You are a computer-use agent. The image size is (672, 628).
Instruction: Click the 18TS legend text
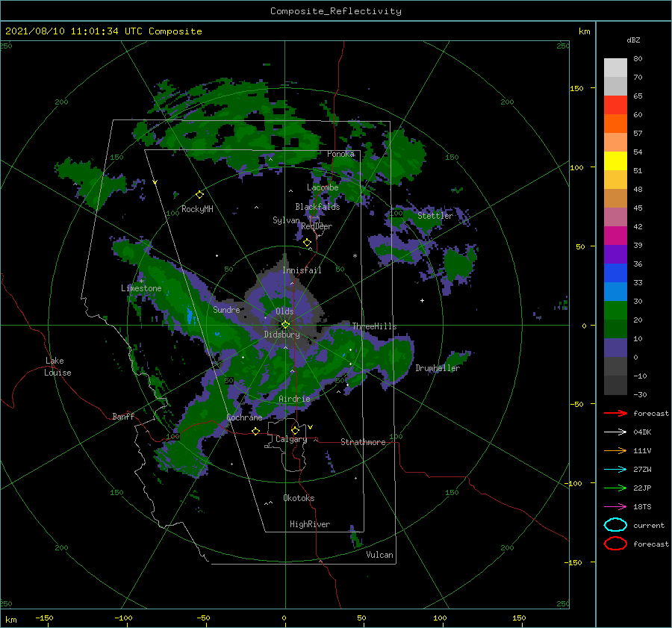coord(642,507)
